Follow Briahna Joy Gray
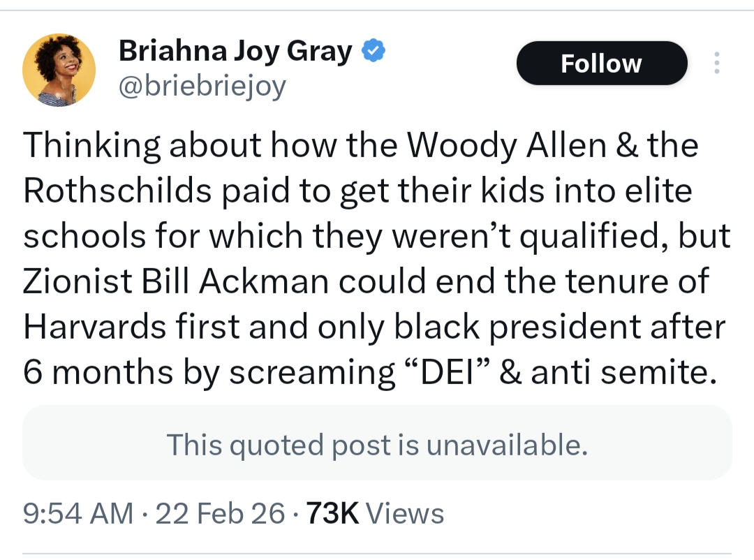Image resolution: width=754 pixels, height=560 pixels. click(601, 64)
